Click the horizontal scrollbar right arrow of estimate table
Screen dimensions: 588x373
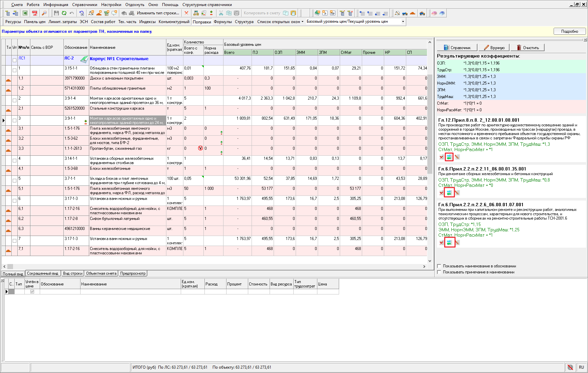click(x=424, y=266)
